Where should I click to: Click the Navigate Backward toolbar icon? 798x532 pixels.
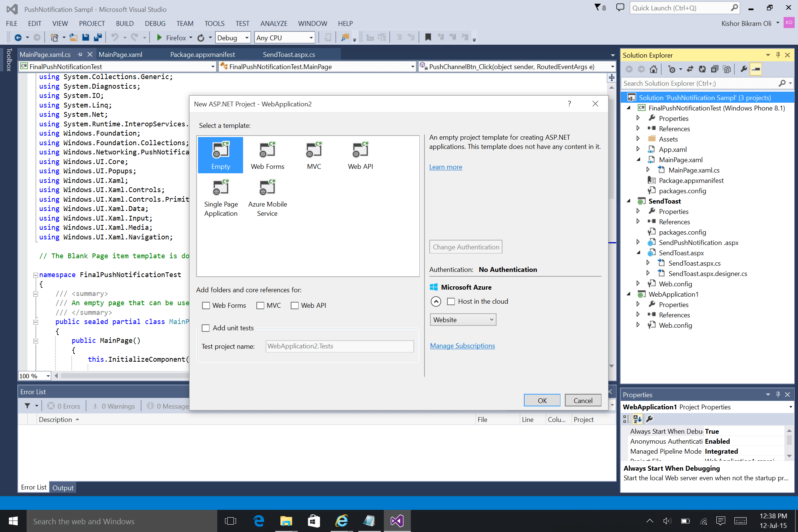point(18,38)
